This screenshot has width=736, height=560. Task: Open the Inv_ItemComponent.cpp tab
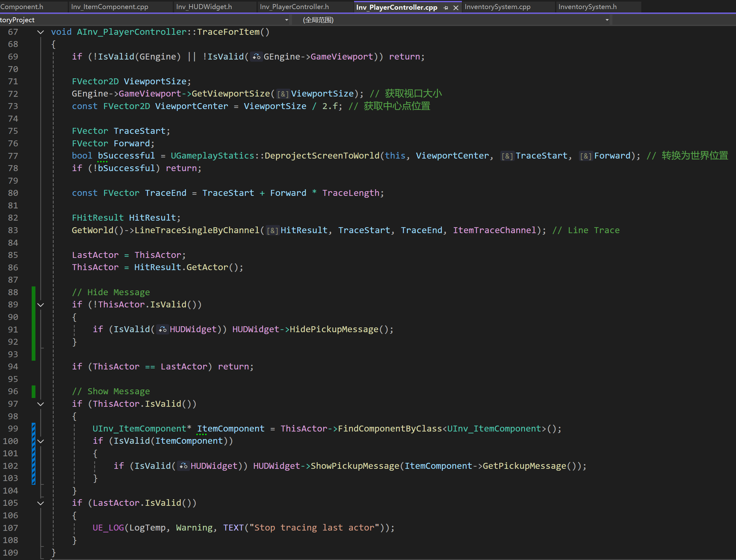pos(109,7)
